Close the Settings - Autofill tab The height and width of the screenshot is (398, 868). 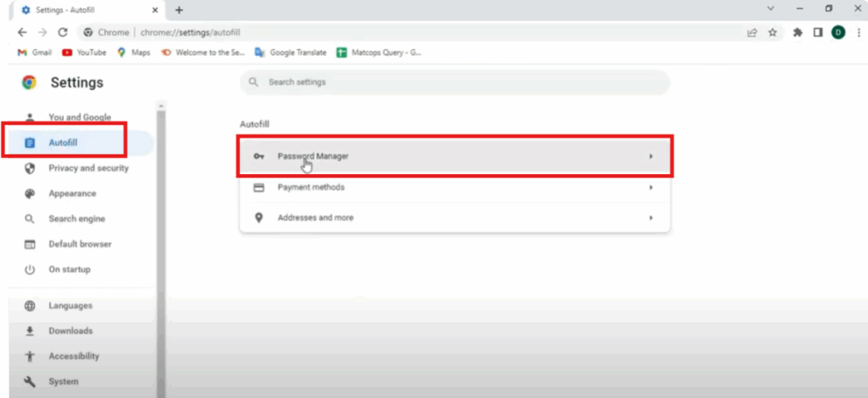(155, 10)
